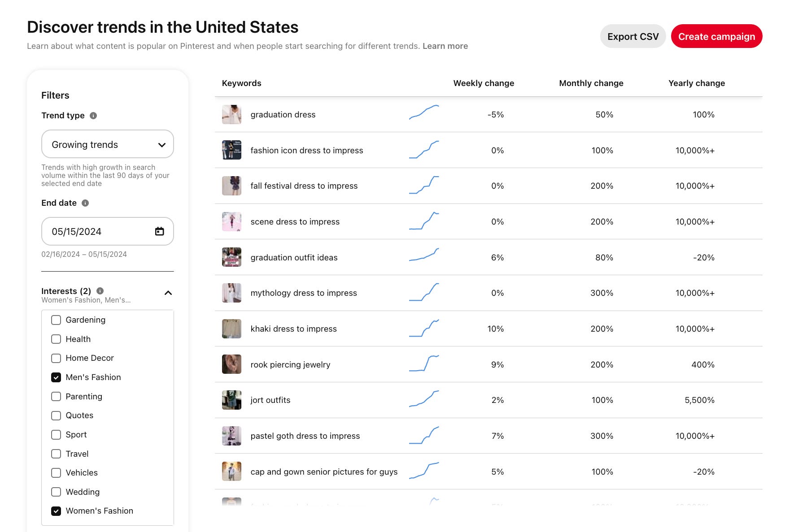Click the graduation dress trend sparkline
Viewport: 807px width, 532px height.
[x=424, y=112]
